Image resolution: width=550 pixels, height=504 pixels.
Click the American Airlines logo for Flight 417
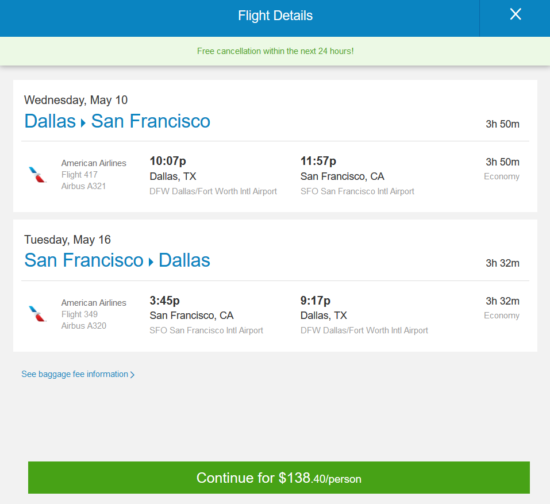click(37, 175)
